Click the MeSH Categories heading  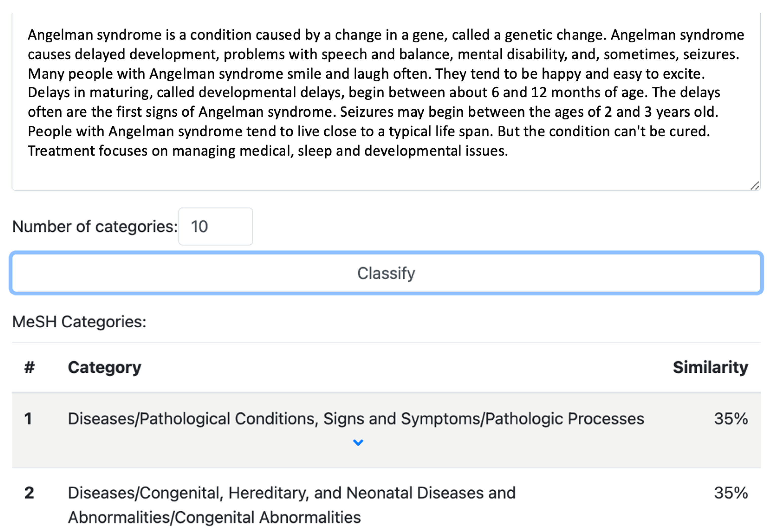pyautogui.click(x=79, y=322)
